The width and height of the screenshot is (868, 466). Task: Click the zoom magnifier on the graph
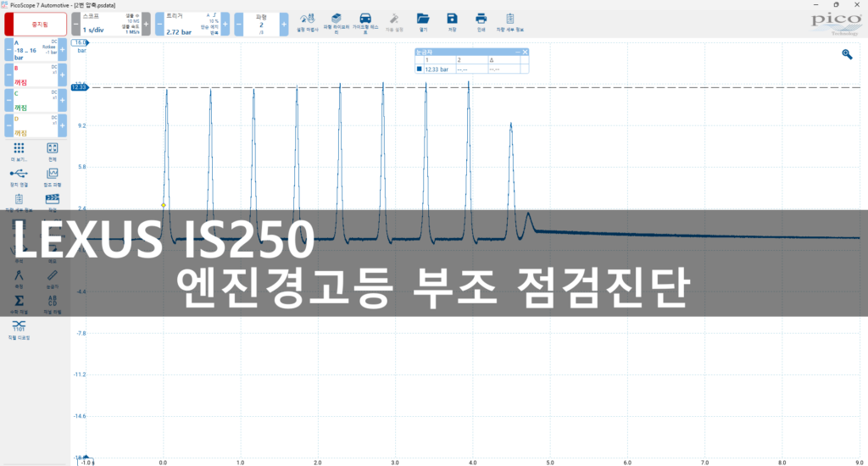click(x=846, y=54)
